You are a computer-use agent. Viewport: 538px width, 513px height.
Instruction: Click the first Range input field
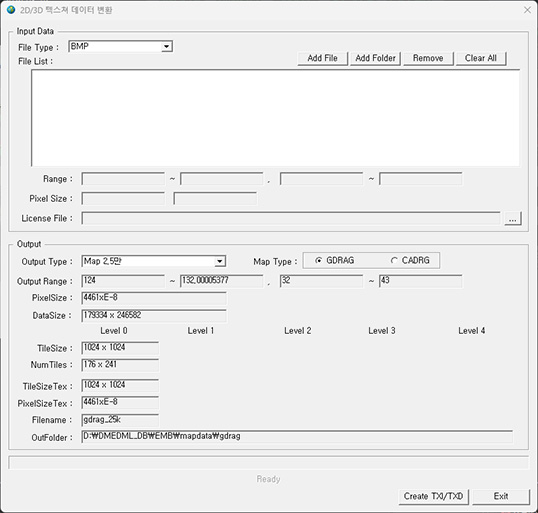pos(123,179)
